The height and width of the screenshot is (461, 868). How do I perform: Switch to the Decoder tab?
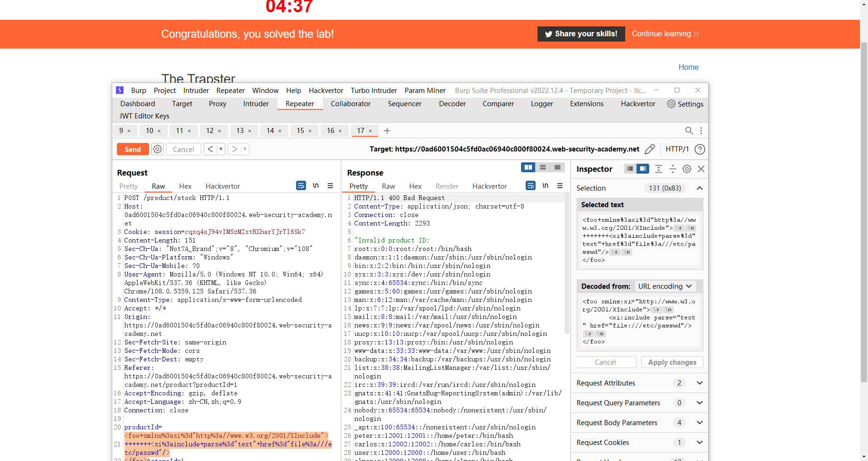pos(452,104)
